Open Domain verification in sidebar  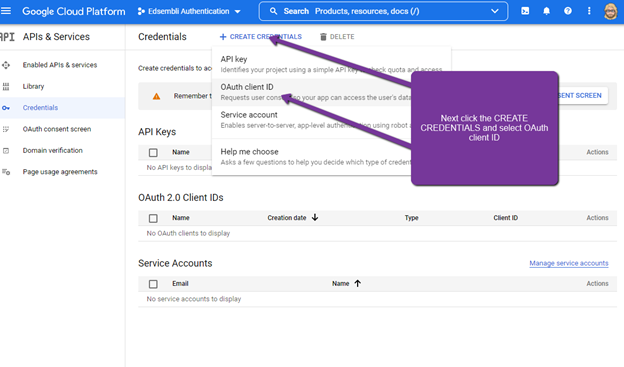pyautogui.click(x=53, y=150)
